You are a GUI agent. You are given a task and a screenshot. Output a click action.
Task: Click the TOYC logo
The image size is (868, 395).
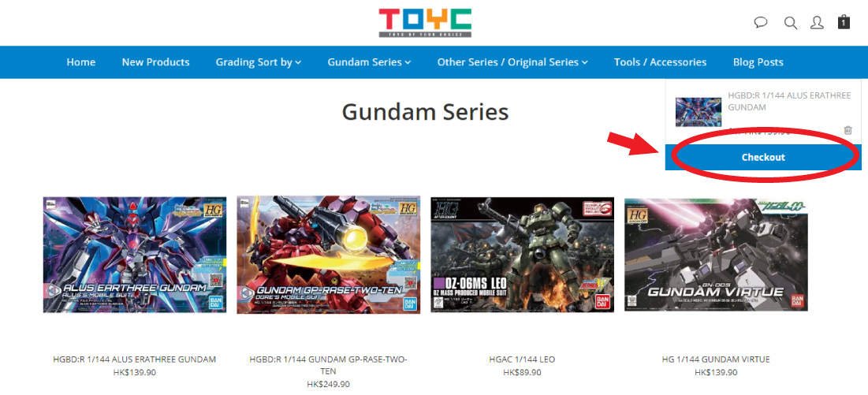425,23
